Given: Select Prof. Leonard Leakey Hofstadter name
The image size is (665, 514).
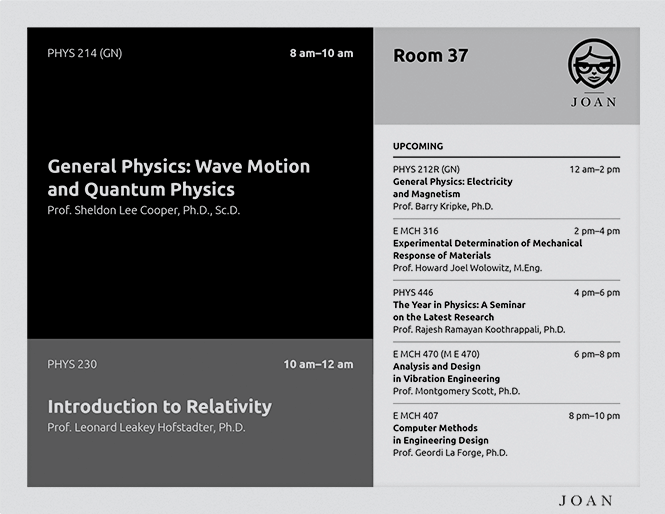Looking at the screenshot, I should (x=146, y=428).
